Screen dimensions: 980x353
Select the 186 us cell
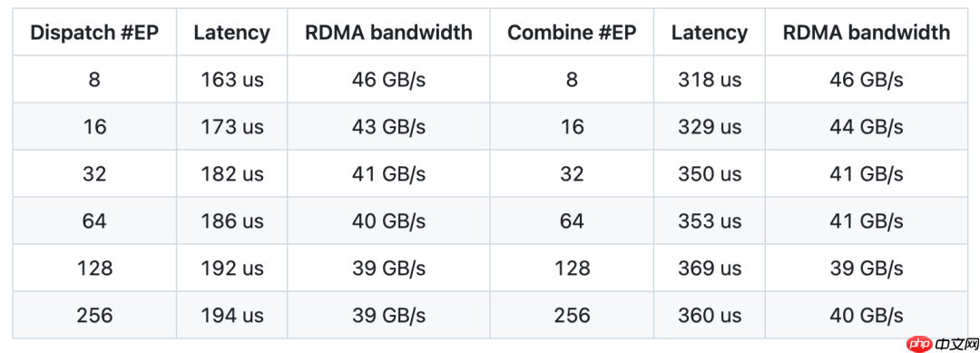click(232, 221)
